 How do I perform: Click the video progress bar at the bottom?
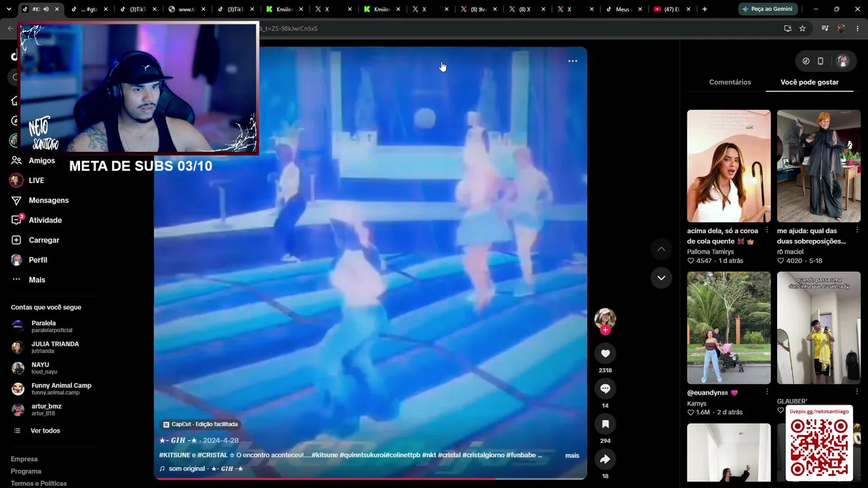click(370, 479)
